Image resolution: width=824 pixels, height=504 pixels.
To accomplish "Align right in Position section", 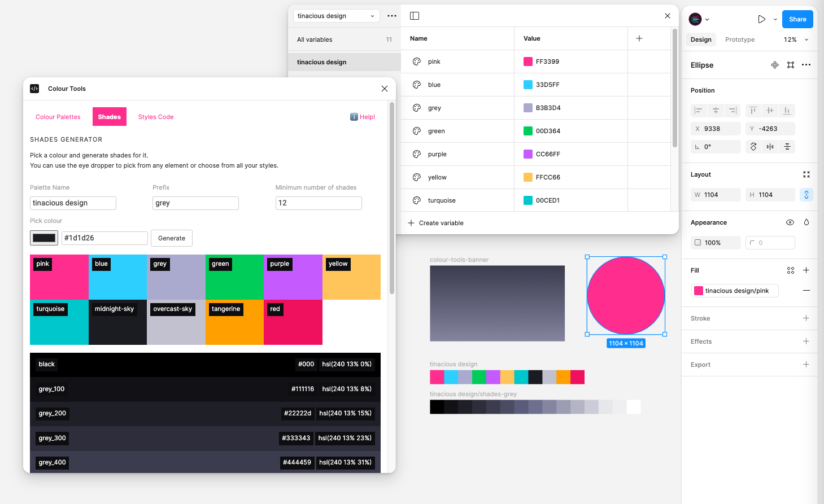I will 733,111.
